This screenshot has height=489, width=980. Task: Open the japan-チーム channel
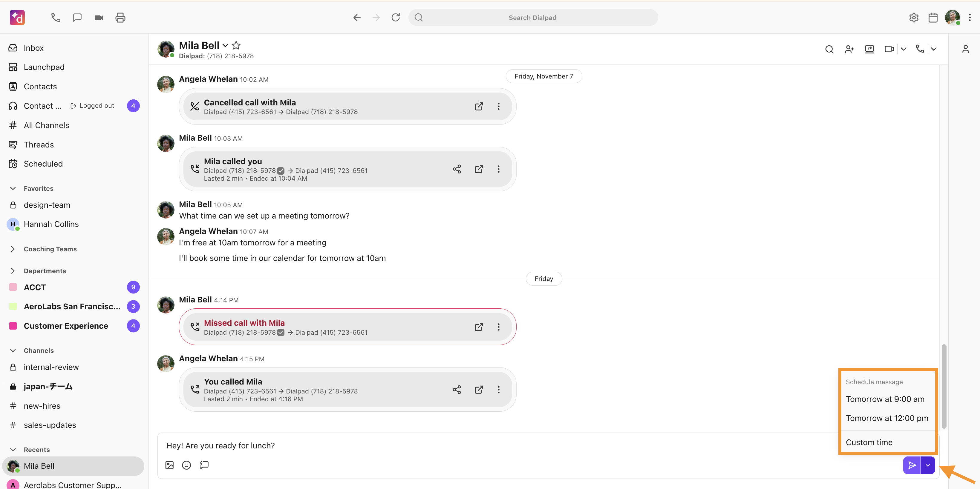73,386
